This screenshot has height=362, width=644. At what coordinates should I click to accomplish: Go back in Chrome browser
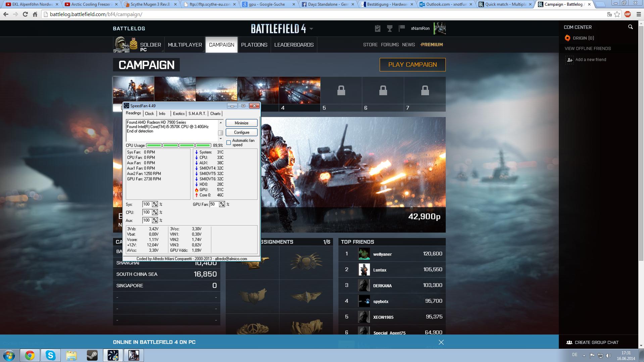tap(6, 14)
